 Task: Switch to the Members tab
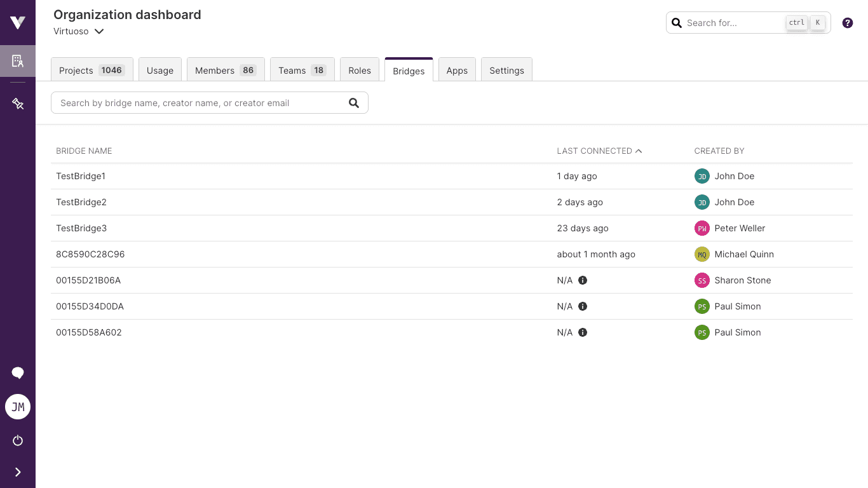pyautogui.click(x=226, y=70)
